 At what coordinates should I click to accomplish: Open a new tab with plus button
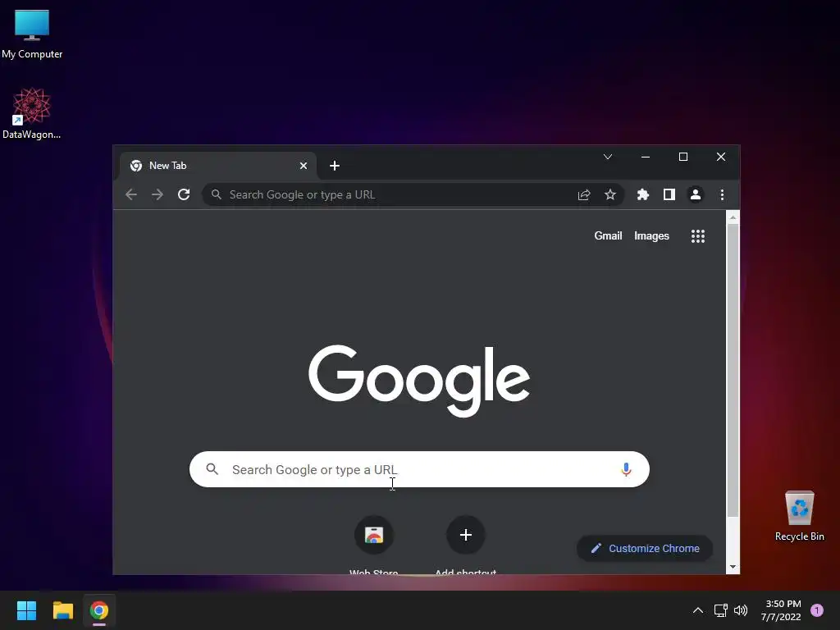pyautogui.click(x=335, y=166)
